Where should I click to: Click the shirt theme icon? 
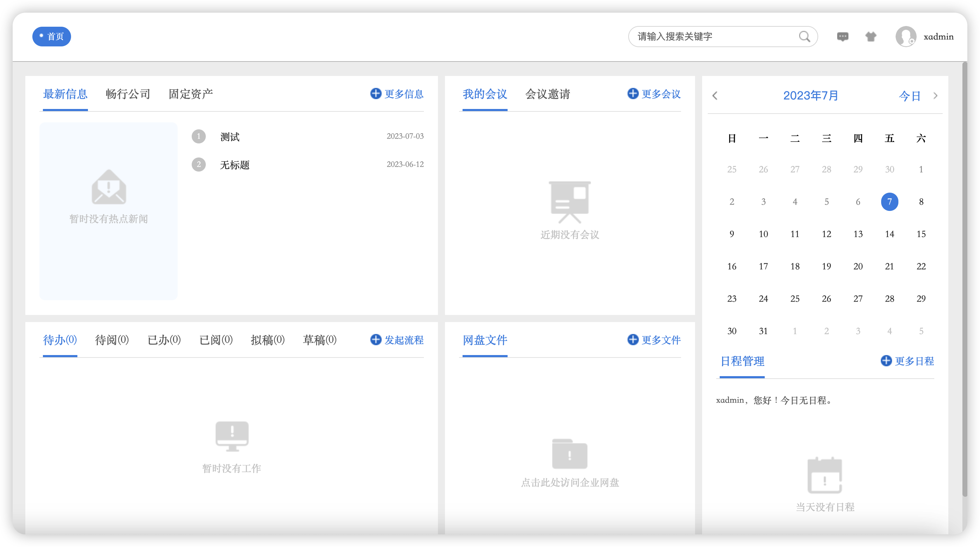[x=871, y=37]
